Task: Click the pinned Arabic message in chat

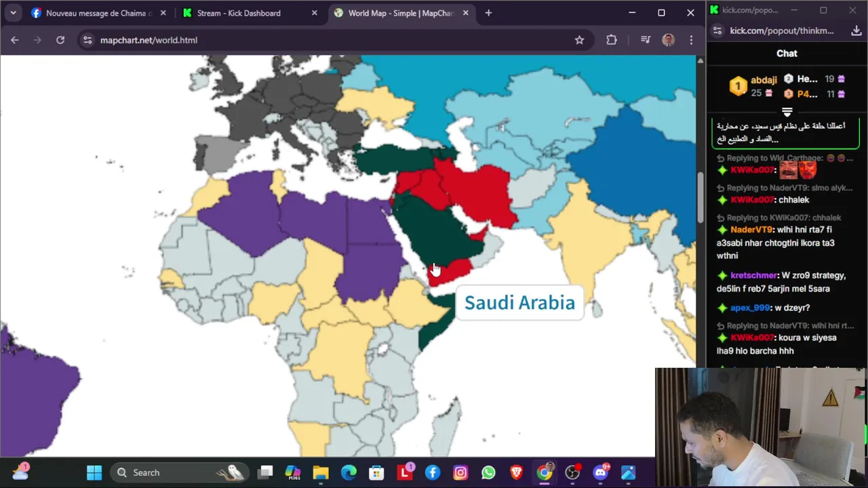Action: 787,132
